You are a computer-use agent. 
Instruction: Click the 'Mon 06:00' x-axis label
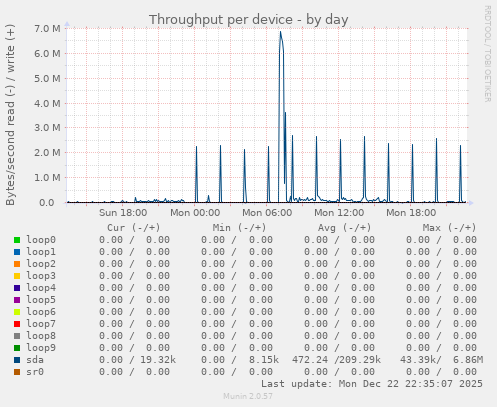click(x=267, y=213)
